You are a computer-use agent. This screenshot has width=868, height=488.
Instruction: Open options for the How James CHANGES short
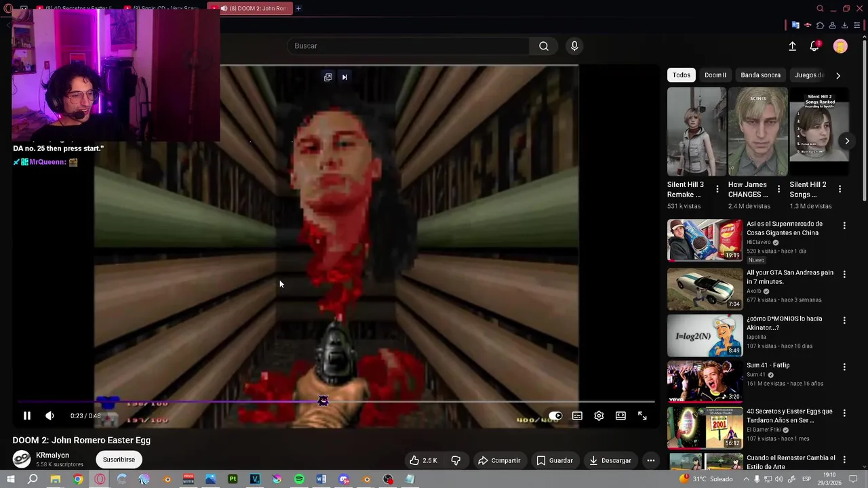point(778,189)
